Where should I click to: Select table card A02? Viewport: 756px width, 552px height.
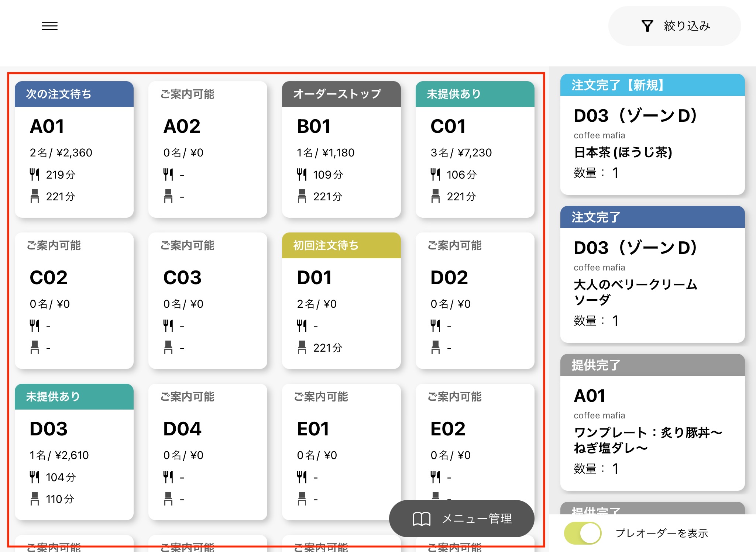click(x=207, y=149)
